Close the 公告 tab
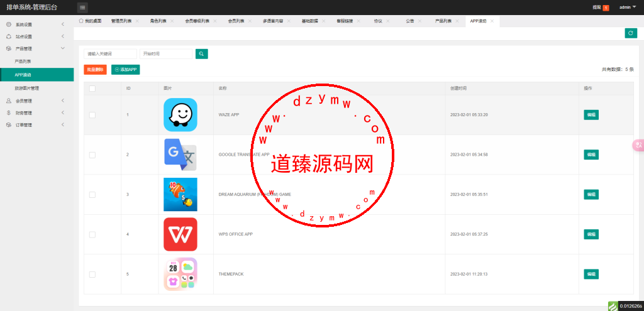This screenshot has width=644, height=311. 419,21
